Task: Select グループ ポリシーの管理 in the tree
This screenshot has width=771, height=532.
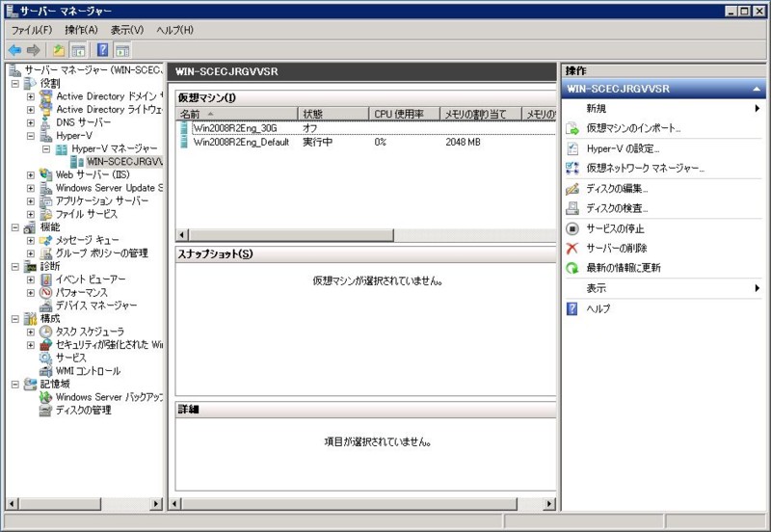Action: click(101, 253)
